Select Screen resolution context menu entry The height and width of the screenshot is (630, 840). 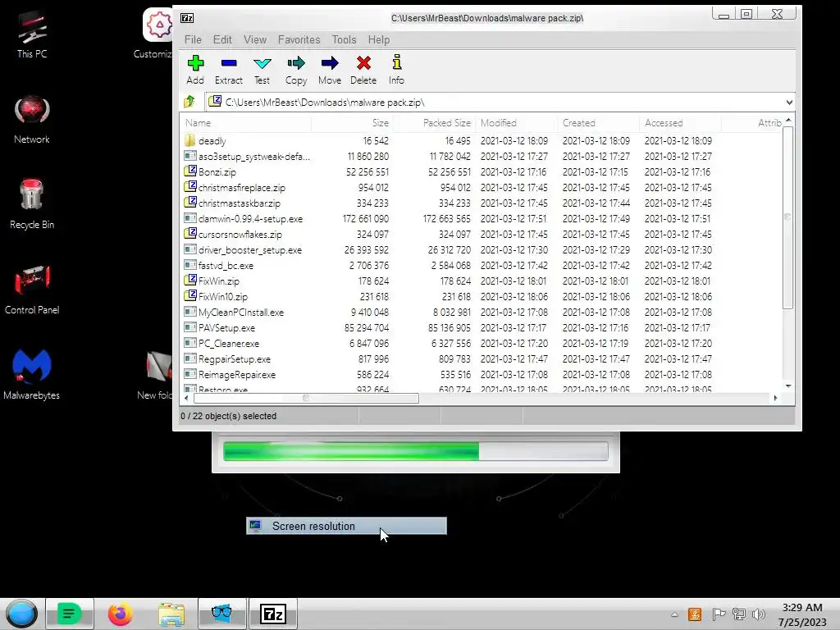(346, 526)
